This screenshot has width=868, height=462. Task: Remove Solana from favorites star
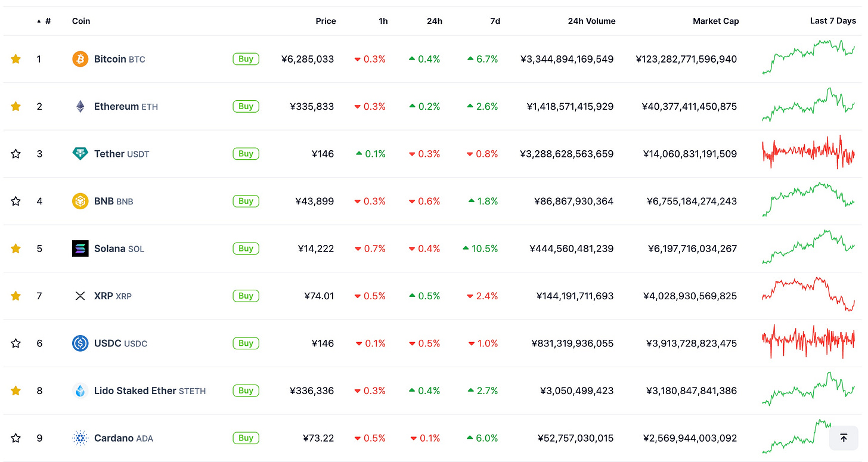coord(16,249)
